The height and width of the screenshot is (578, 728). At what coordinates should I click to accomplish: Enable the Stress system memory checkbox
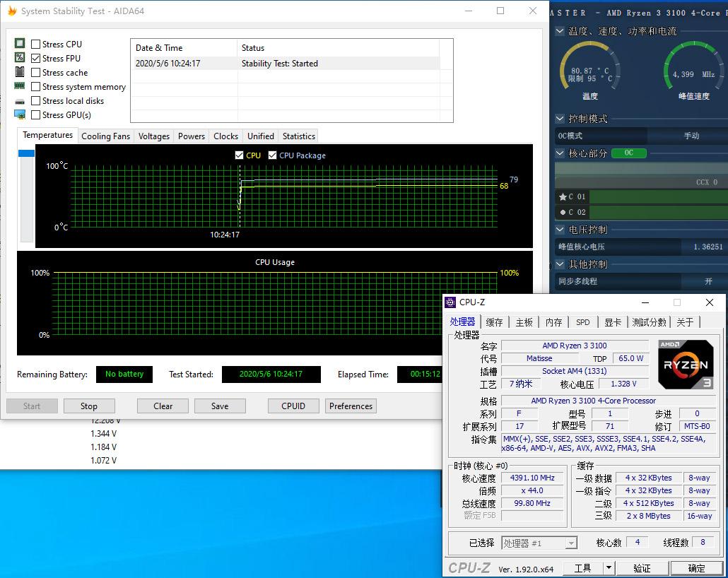pos(35,86)
